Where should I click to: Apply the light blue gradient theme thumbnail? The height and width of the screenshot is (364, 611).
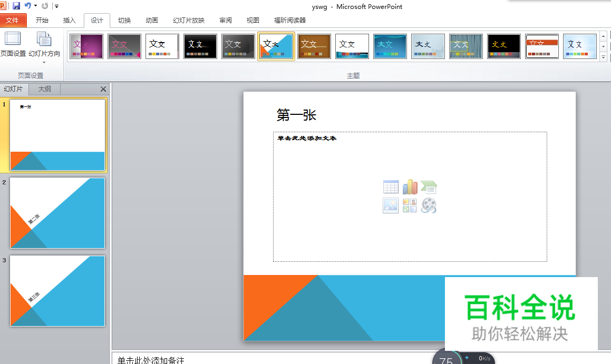tap(580, 46)
